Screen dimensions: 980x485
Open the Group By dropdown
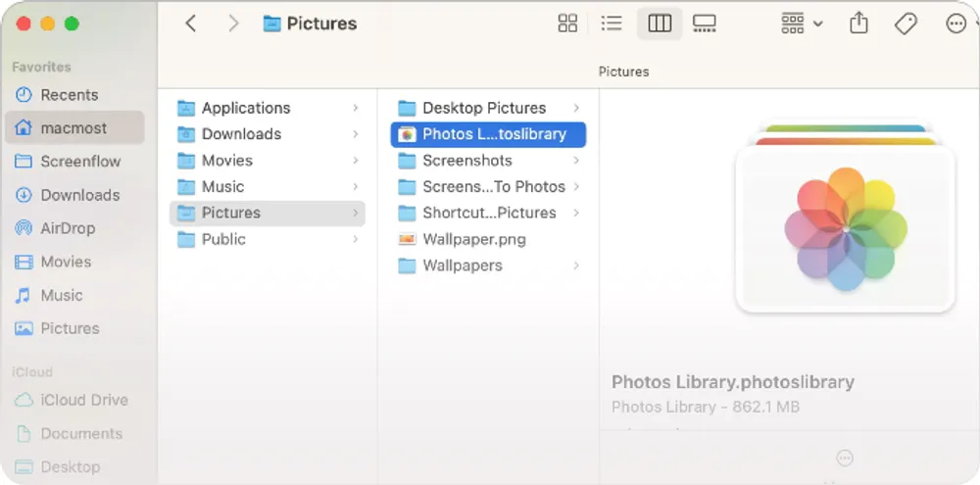click(x=802, y=24)
